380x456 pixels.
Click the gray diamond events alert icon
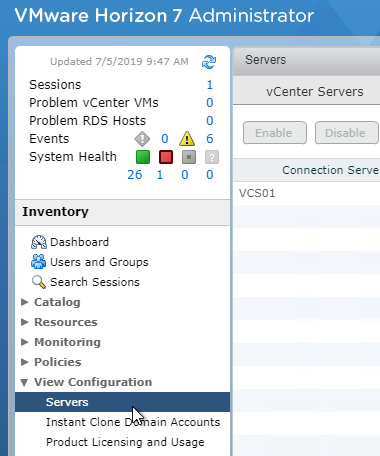(142, 139)
